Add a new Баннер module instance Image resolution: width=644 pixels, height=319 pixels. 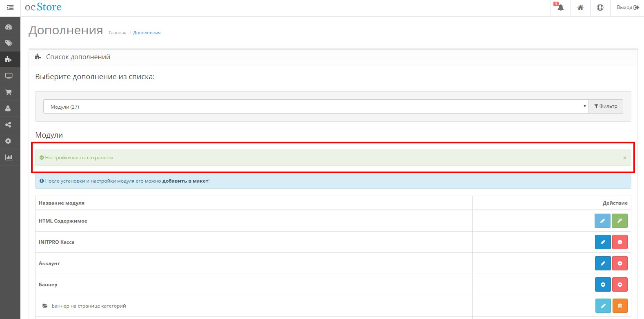602,285
